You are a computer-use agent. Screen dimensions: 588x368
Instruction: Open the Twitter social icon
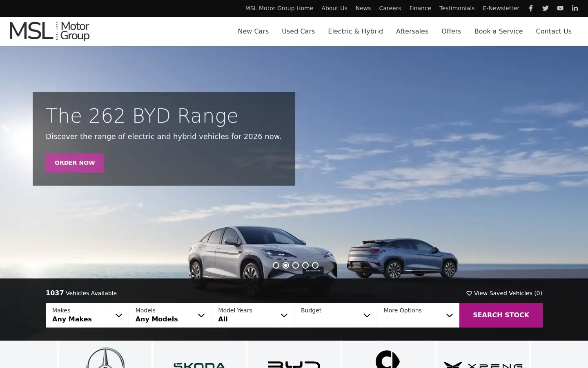pyautogui.click(x=546, y=8)
